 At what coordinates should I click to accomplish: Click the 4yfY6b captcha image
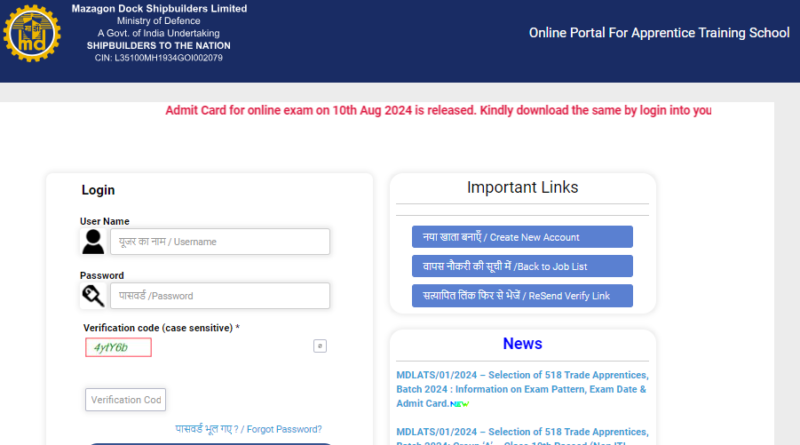[118, 347]
